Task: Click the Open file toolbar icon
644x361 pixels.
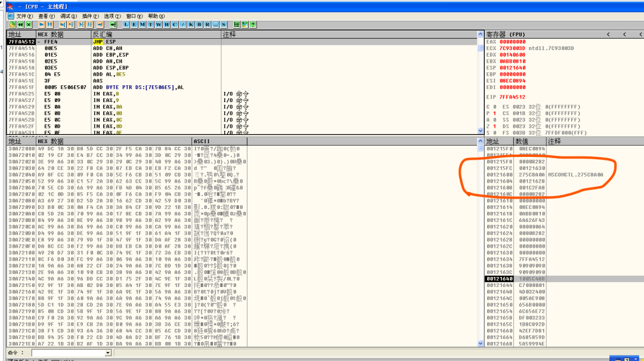Action: coord(13,24)
